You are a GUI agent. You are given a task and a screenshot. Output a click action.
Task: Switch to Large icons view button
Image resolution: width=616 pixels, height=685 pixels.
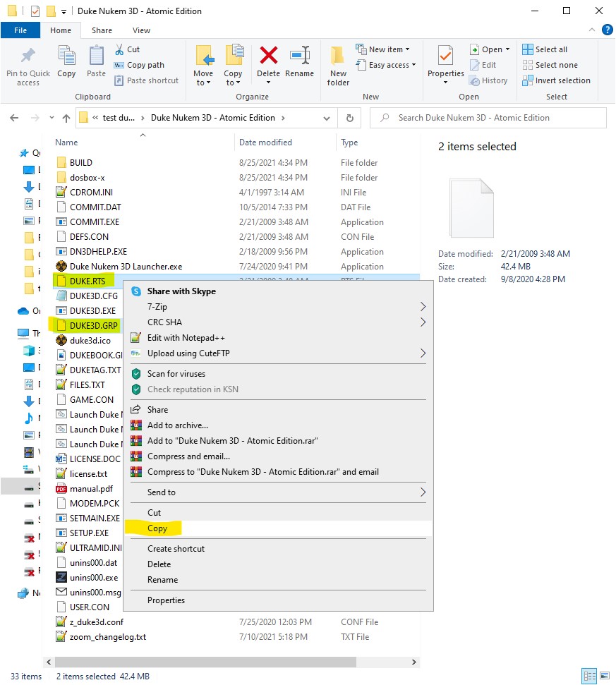[605, 677]
